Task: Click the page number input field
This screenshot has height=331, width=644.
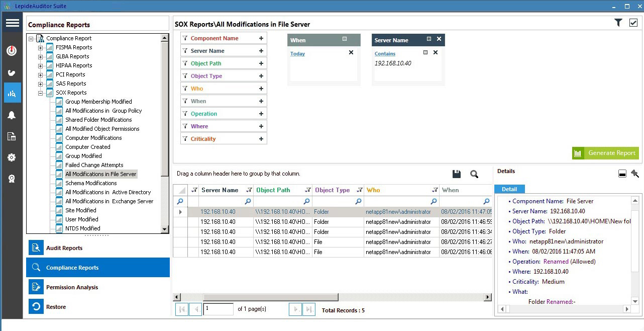Action: [x=218, y=309]
